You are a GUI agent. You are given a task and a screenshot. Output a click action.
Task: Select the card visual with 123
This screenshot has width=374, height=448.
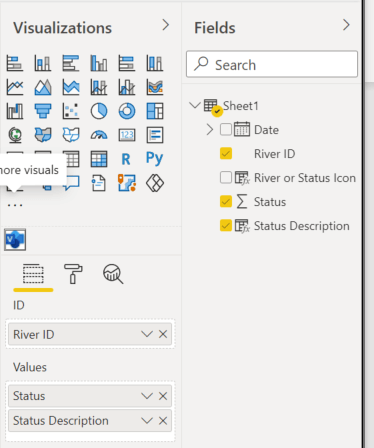127,135
